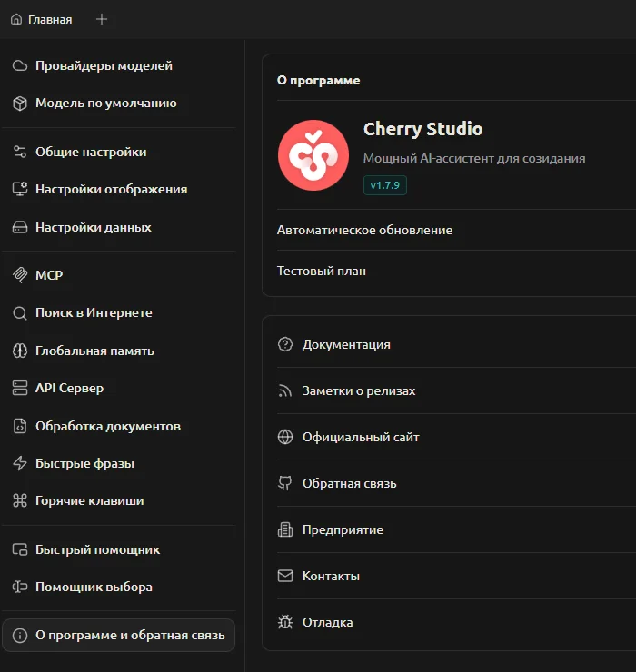Click the Cherry Studio logo
636x672 pixels.
313,156
